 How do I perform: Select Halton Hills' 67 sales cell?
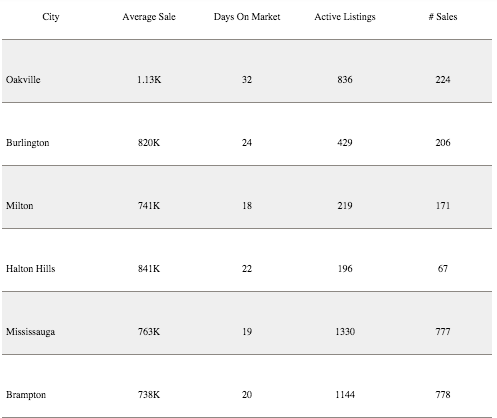[443, 269]
